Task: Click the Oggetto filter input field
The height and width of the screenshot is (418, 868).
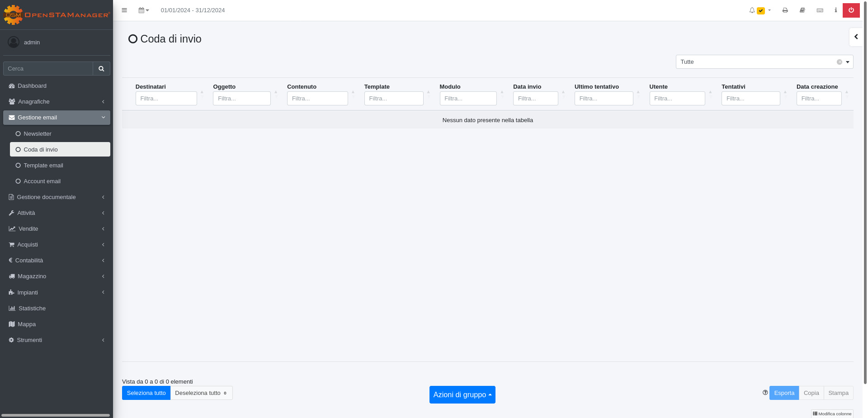Action: [241, 99]
